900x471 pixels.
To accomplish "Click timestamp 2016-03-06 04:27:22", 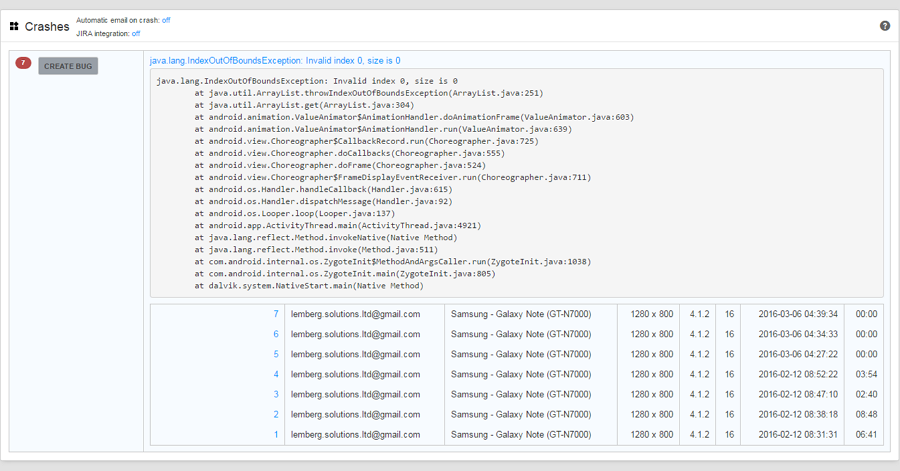I will 798,355.
